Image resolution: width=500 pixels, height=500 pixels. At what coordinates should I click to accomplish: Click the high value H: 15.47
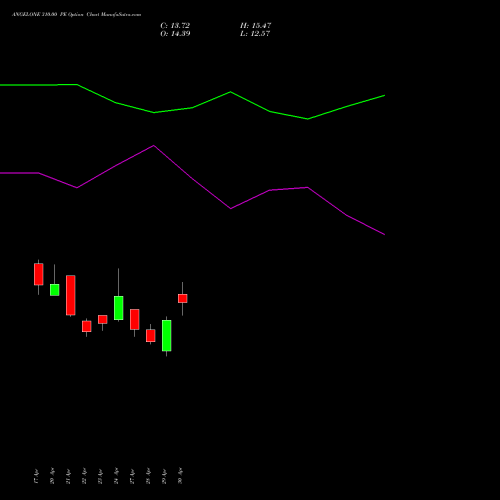click(x=256, y=26)
